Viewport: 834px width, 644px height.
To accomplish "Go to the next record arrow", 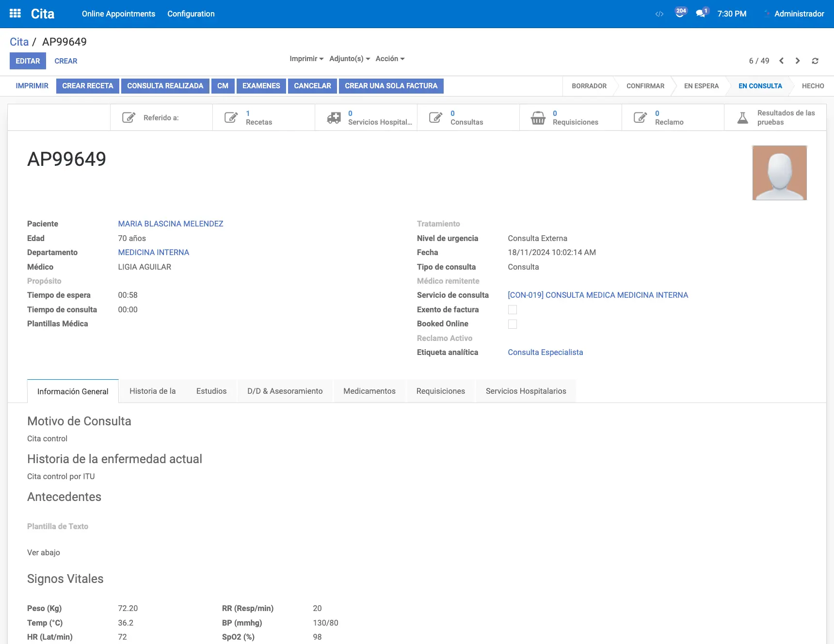I will coord(798,61).
